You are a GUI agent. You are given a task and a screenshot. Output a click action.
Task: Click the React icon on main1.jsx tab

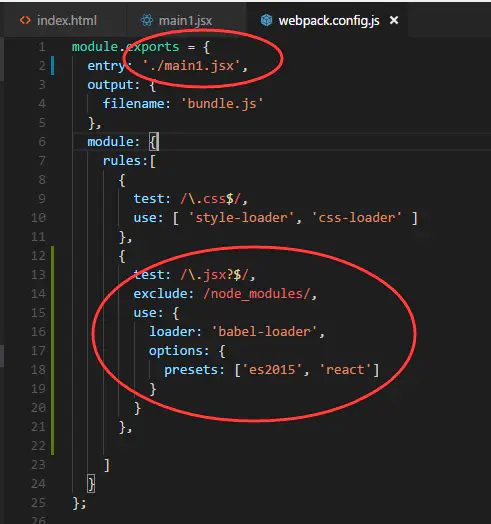pos(146,20)
